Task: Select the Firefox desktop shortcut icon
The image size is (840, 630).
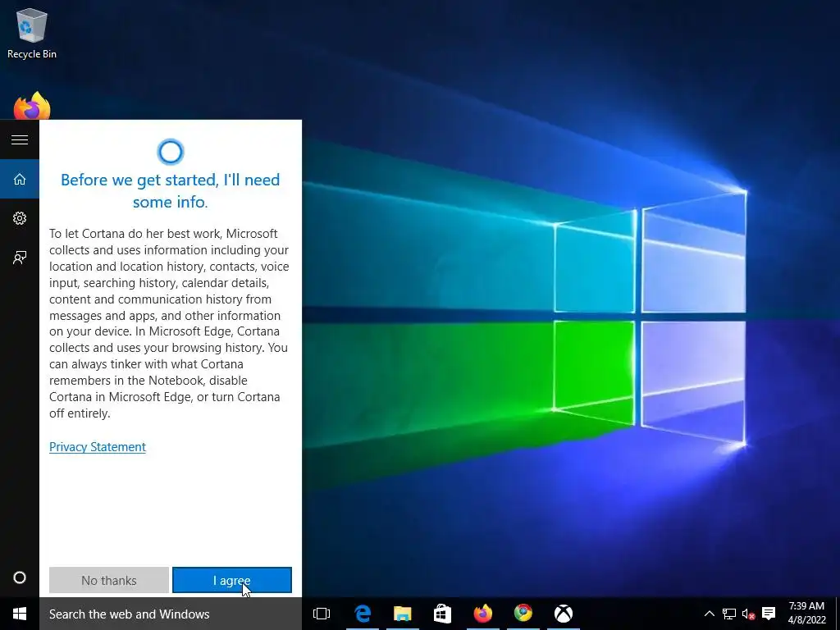Action: (x=32, y=106)
